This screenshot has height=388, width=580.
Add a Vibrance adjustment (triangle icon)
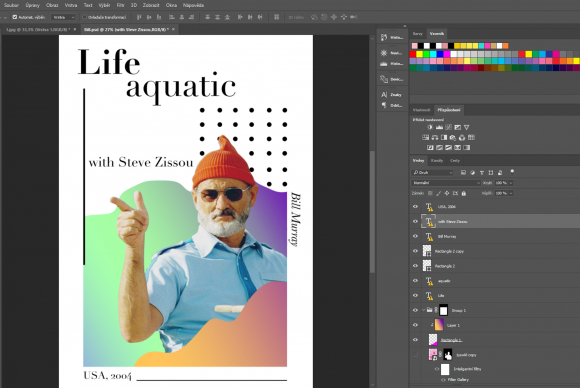[467, 127]
